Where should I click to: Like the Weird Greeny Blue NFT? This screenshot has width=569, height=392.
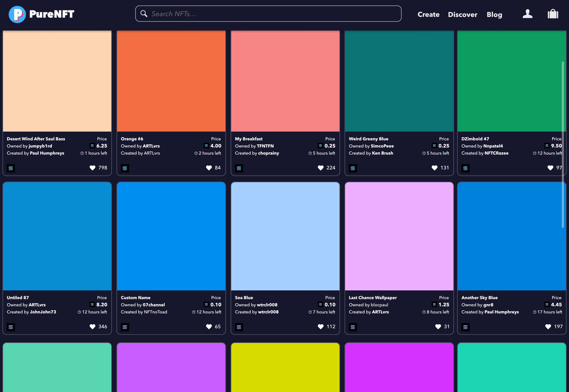pyautogui.click(x=434, y=168)
